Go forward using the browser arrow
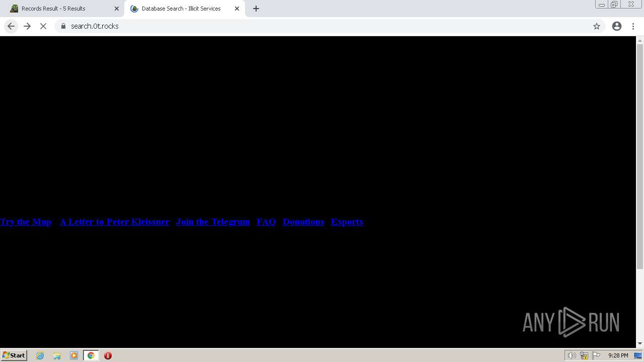 pyautogui.click(x=27, y=26)
